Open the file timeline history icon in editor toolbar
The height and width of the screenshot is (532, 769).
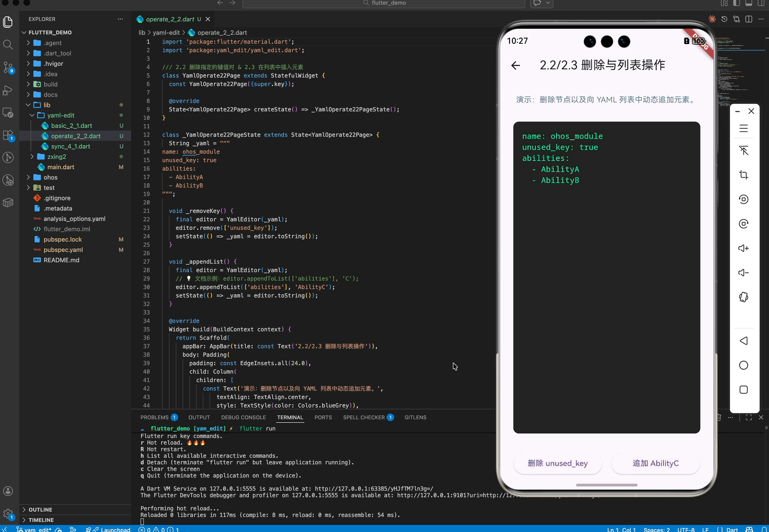pos(724,19)
